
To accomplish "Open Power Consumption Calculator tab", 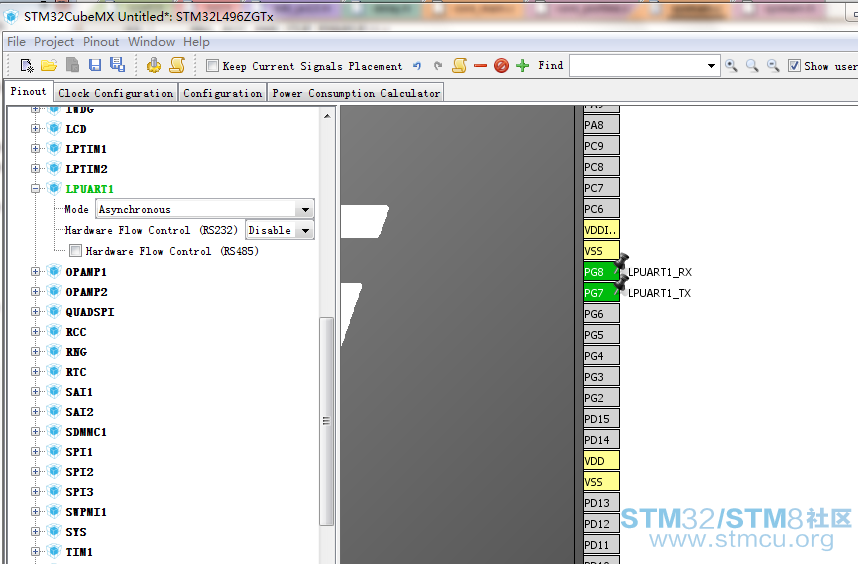I will [356, 93].
